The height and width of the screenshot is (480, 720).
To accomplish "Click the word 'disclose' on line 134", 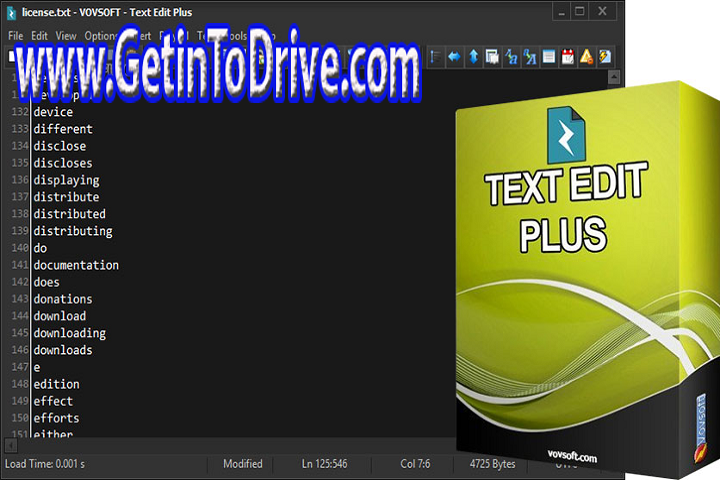I will (60, 146).
